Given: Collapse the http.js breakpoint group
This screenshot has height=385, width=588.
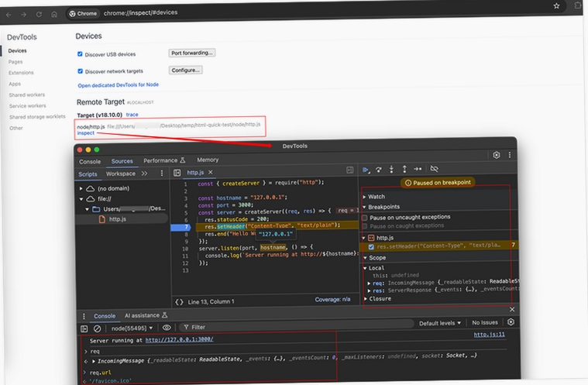Looking at the screenshot, I should [363, 238].
